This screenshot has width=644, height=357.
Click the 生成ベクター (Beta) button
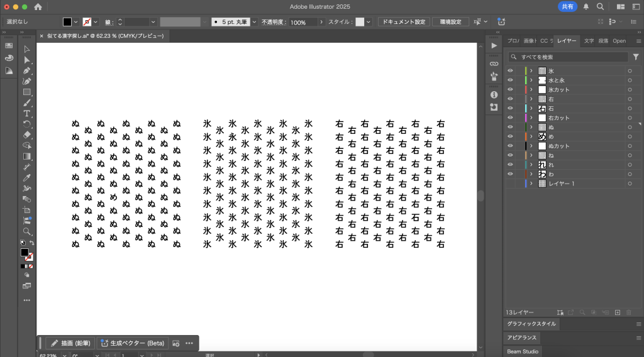click(x=133, y=343)
